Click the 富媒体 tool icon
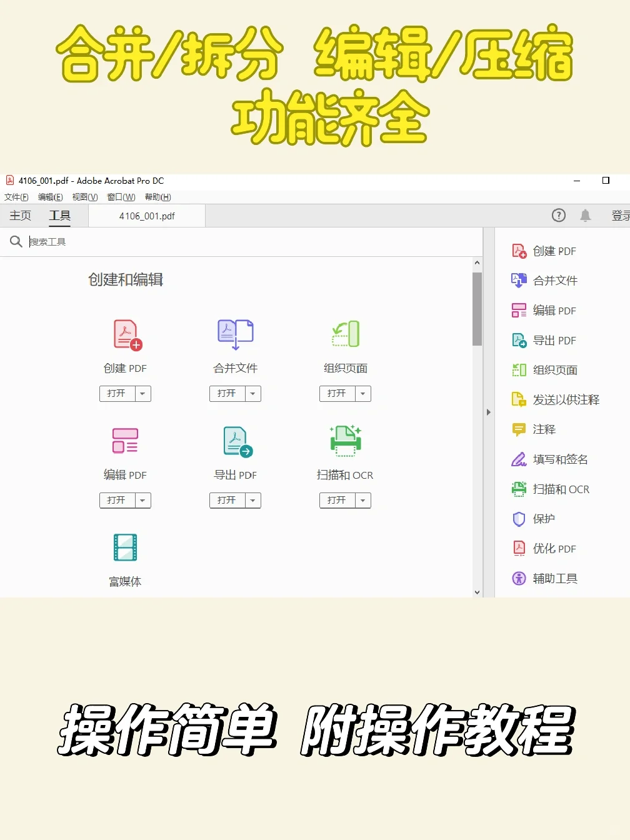Image resolution: width=630 pixels, height=840 pixels. click(x=125, y=546)
